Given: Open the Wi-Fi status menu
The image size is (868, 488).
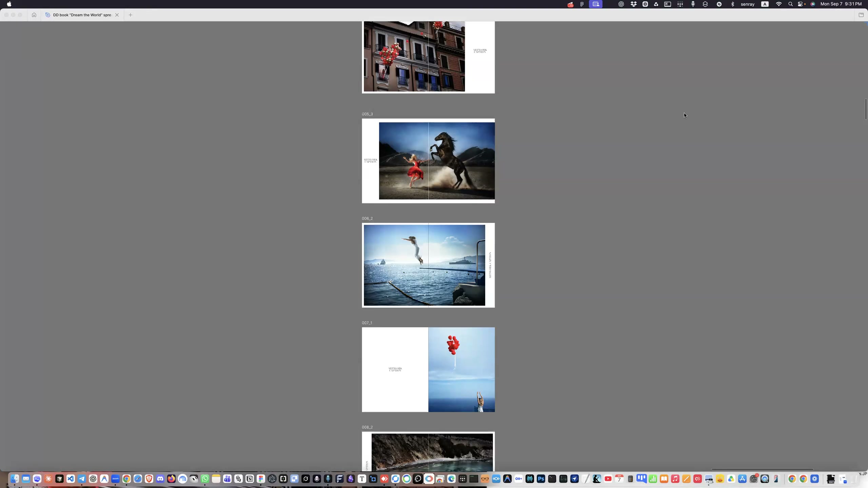Looking at the screenshot, I should pos(779,4).
